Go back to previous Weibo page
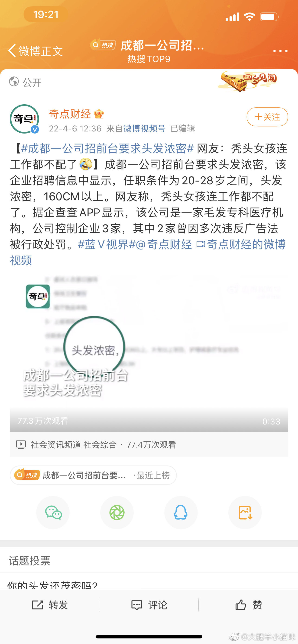Image resolution: width=298 pixels, height=644 pixels. click(35, 51)
